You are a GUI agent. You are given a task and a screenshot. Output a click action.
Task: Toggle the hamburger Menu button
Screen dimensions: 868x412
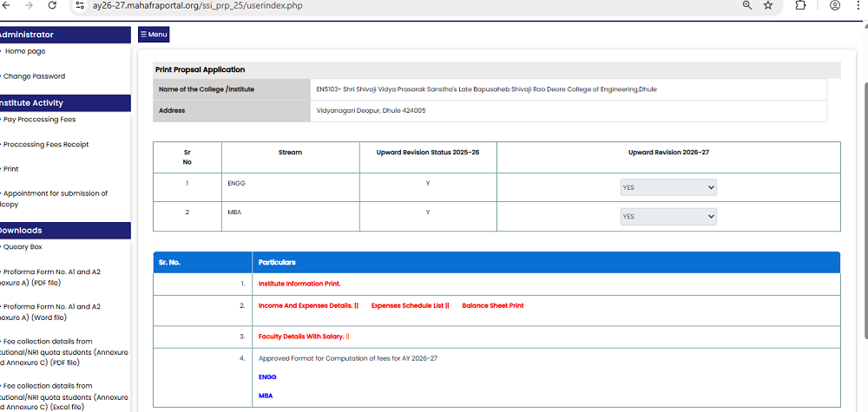154,35
